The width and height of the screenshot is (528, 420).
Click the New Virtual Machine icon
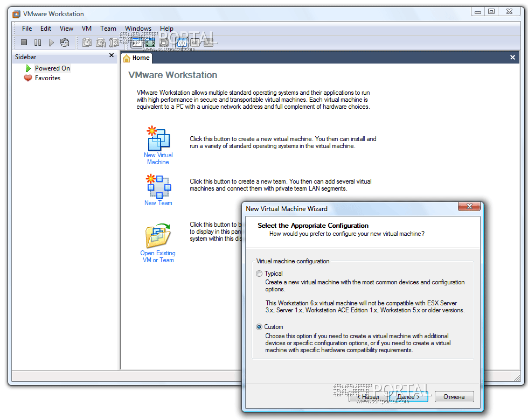[x=158, y=138]
